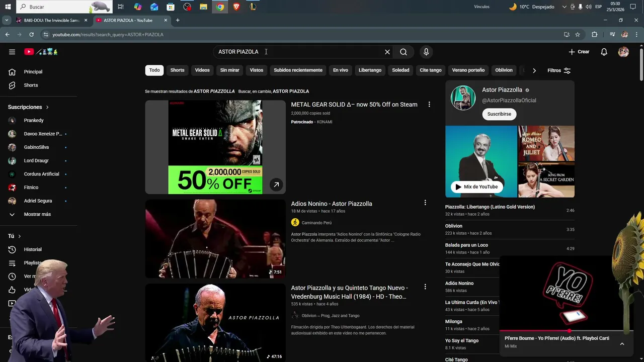Viewport: 644px width, 362px height.
Task: Select the Cite tango filter chip
Action: (431, 70)
